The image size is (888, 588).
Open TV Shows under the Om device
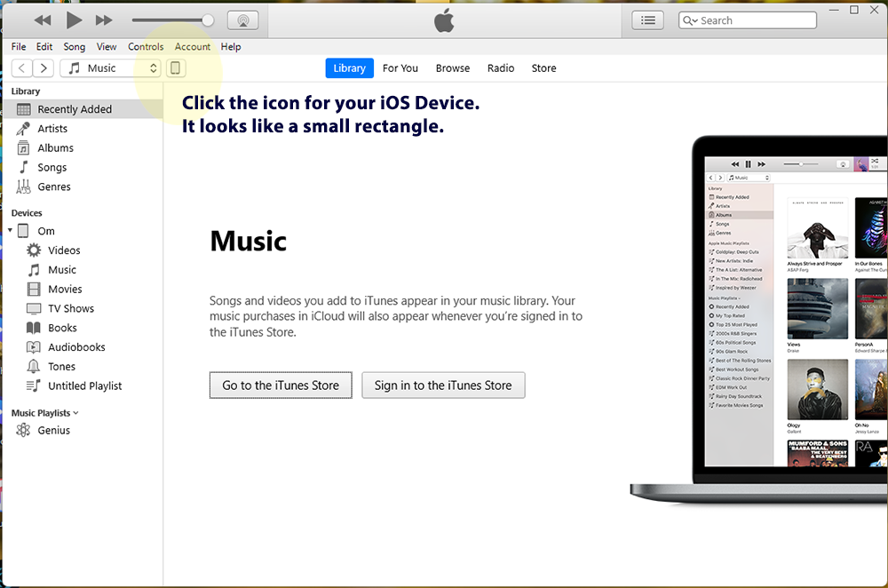point(83,308)
